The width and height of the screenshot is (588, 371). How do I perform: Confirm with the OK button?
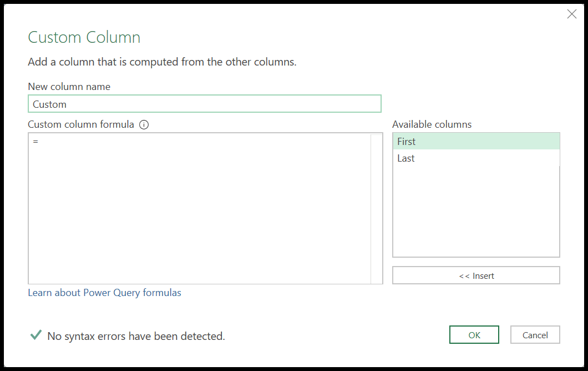[474, 335]
